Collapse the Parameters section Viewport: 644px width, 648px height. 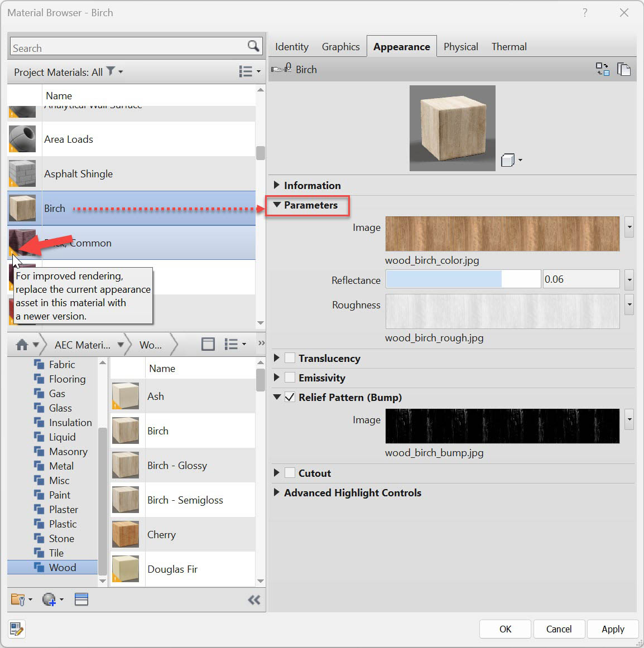(277, 205)
